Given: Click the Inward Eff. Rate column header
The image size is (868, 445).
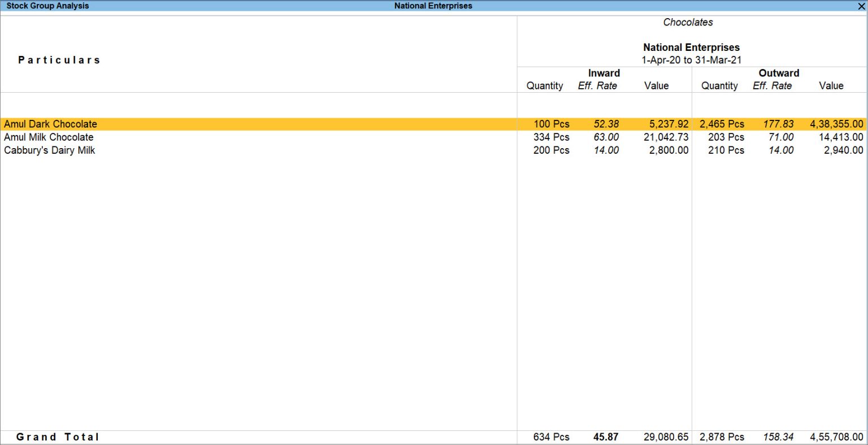Looking at the screenshot, I should 597,85.
